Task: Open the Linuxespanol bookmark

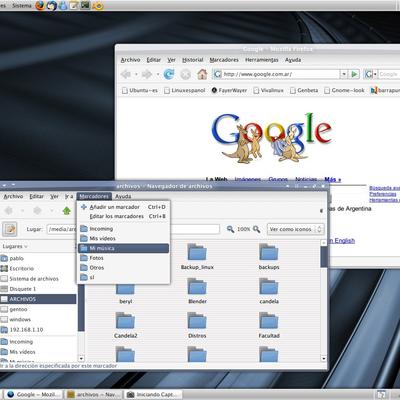Action: 184,90
